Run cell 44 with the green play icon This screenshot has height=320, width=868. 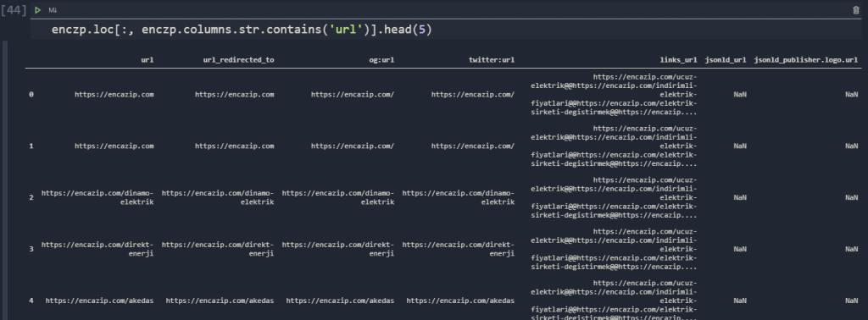37,10
